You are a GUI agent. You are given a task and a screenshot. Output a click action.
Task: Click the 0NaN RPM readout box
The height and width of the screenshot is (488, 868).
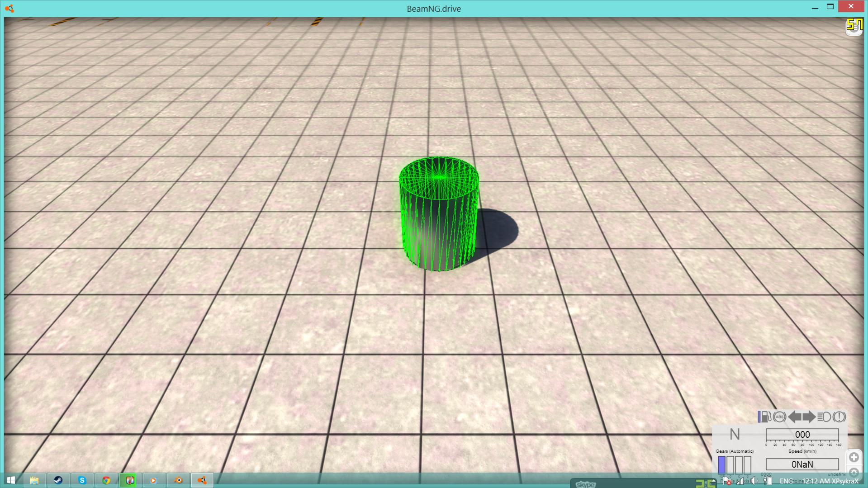[802, 464]
